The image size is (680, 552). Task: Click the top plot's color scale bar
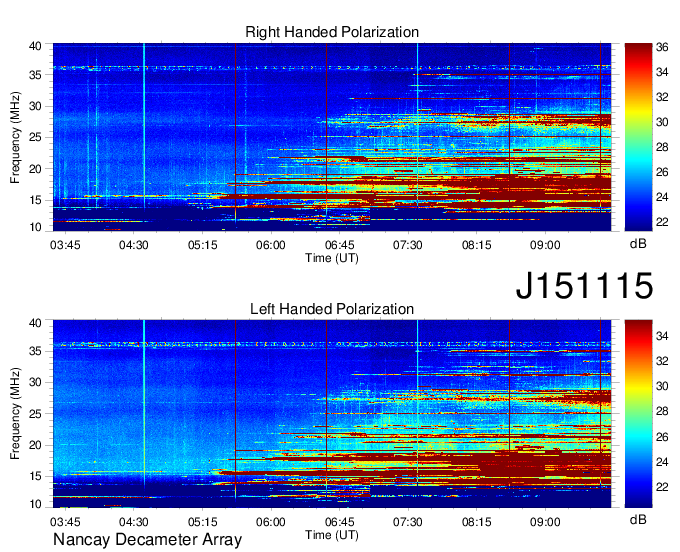(638, 137)
